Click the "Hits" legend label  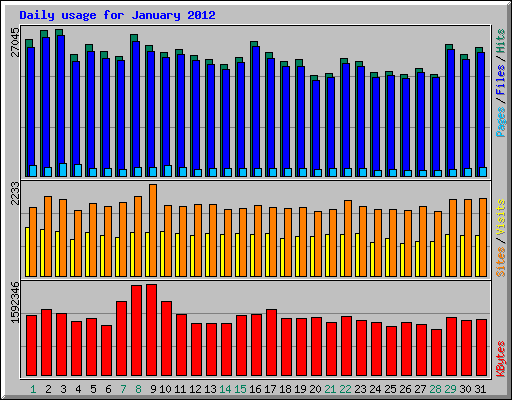click(501, 41)
